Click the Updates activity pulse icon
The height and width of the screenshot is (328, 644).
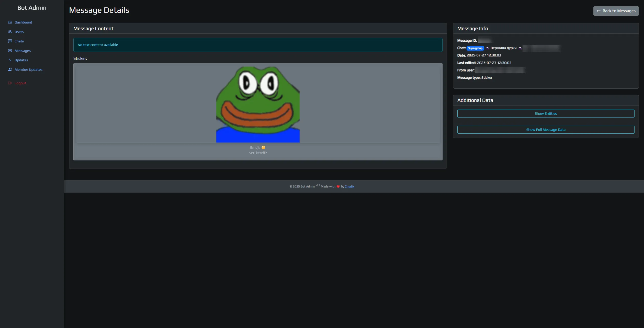[10, 60]
